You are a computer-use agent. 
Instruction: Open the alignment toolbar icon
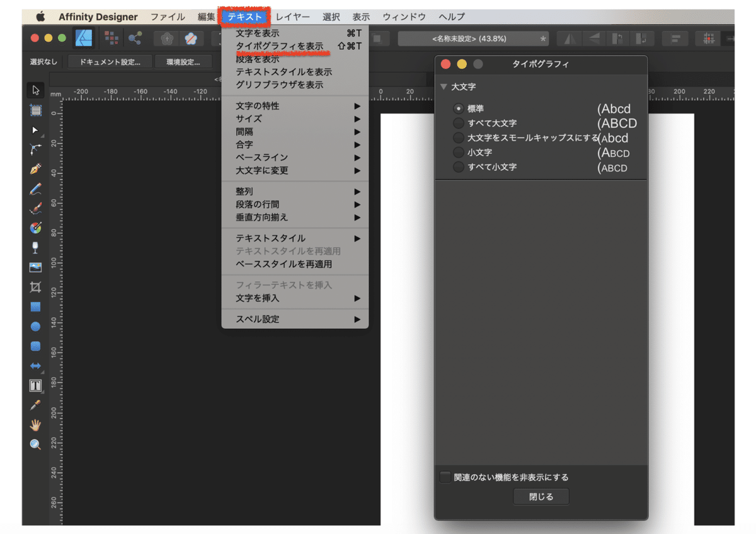coord(676,38)
